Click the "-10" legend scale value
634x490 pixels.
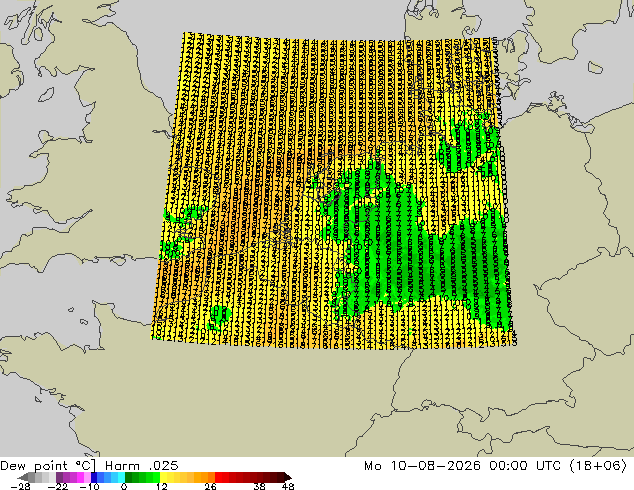click(89, 486)
